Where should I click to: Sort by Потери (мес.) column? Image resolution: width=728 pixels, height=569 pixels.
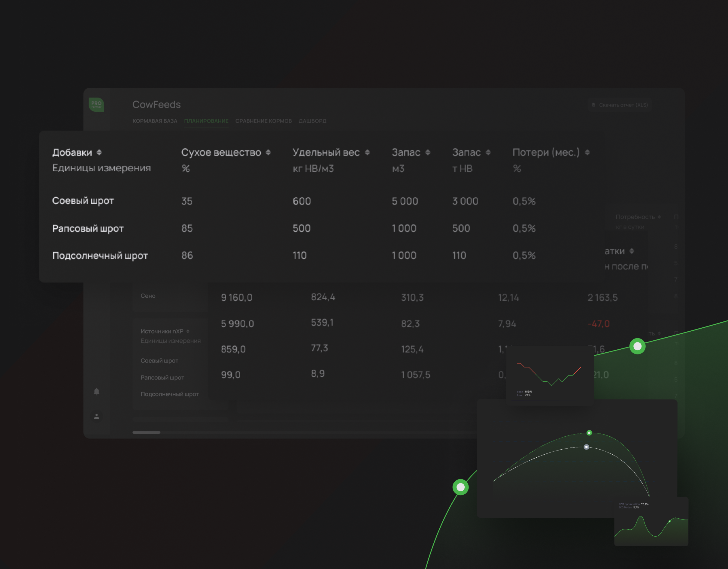pyautogui.click(x=587, y=152)
